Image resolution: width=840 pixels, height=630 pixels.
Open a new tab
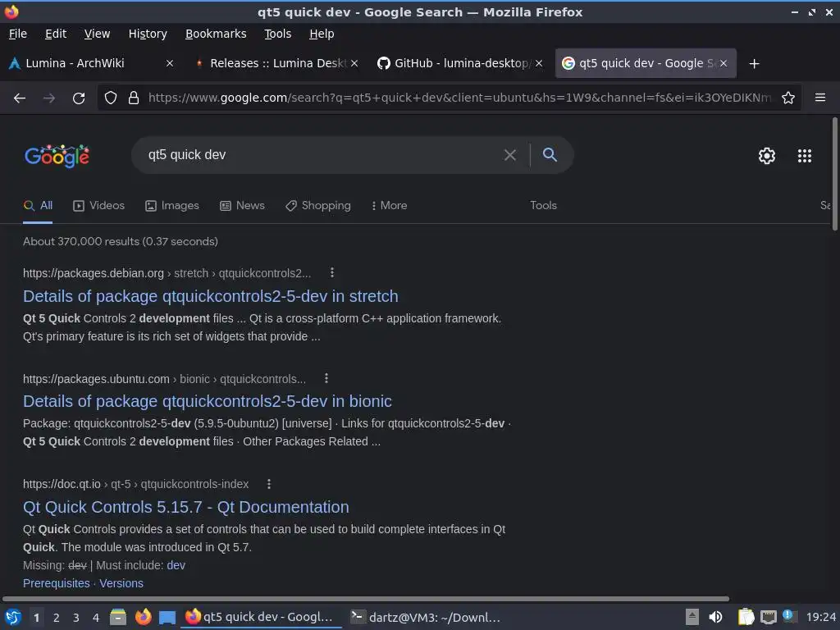point(755,64)
